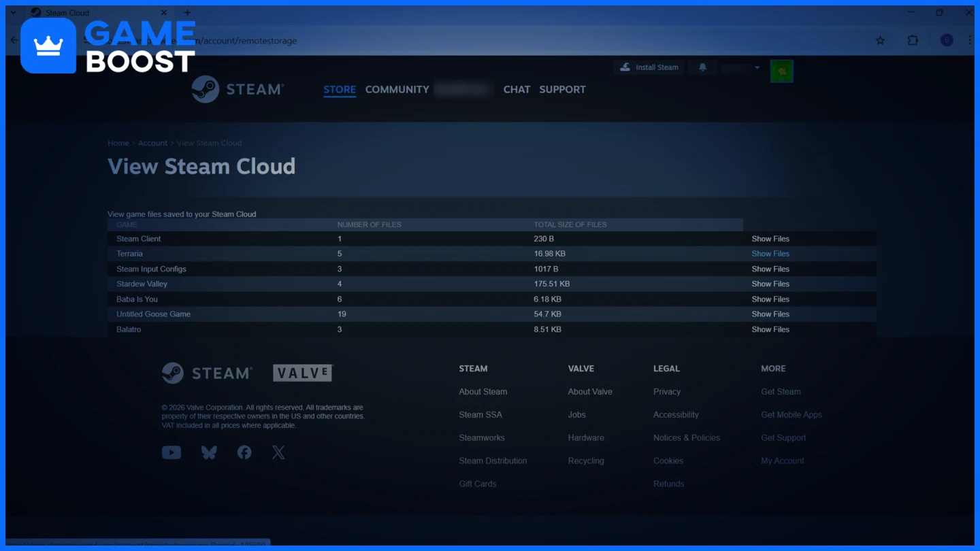
Task: Click the Steam logo in the footer
Action: pos(206,373)
